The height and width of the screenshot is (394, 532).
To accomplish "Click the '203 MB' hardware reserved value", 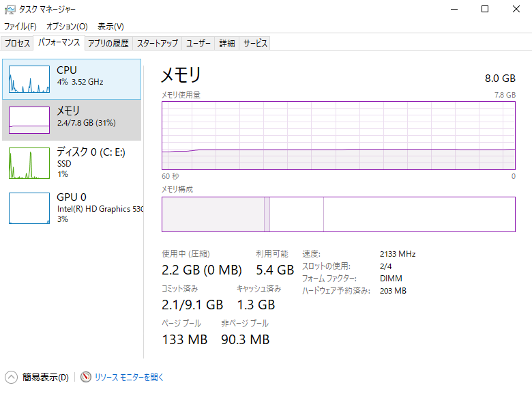I will pyautogui.click(x=393, y=291).
